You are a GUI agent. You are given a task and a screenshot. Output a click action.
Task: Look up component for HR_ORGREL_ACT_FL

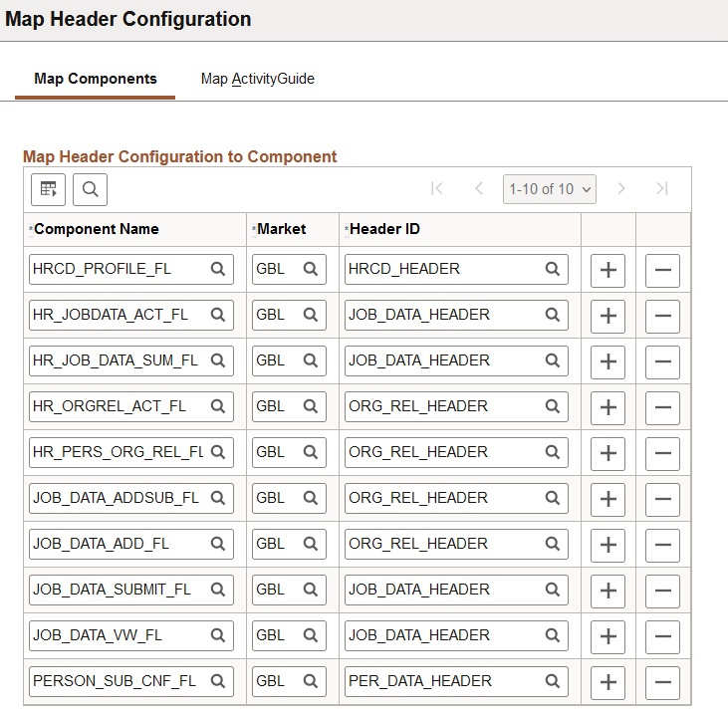(218, 406)
